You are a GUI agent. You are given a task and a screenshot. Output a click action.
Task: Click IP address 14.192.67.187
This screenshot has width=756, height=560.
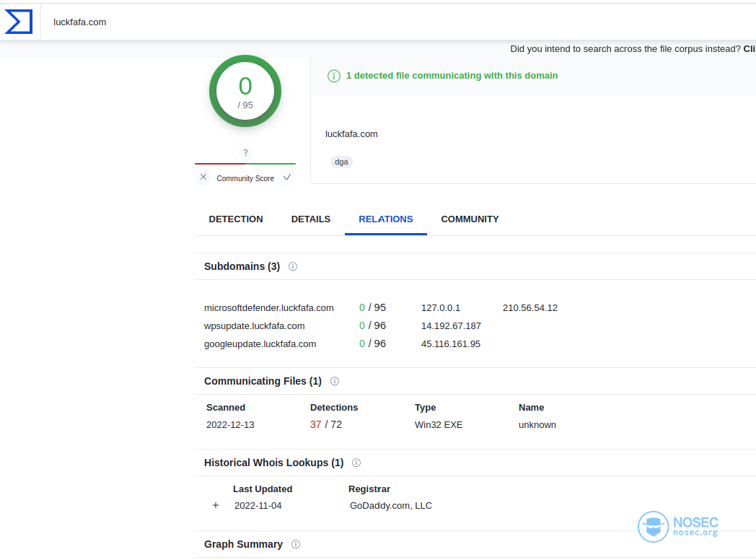[451, 326]
